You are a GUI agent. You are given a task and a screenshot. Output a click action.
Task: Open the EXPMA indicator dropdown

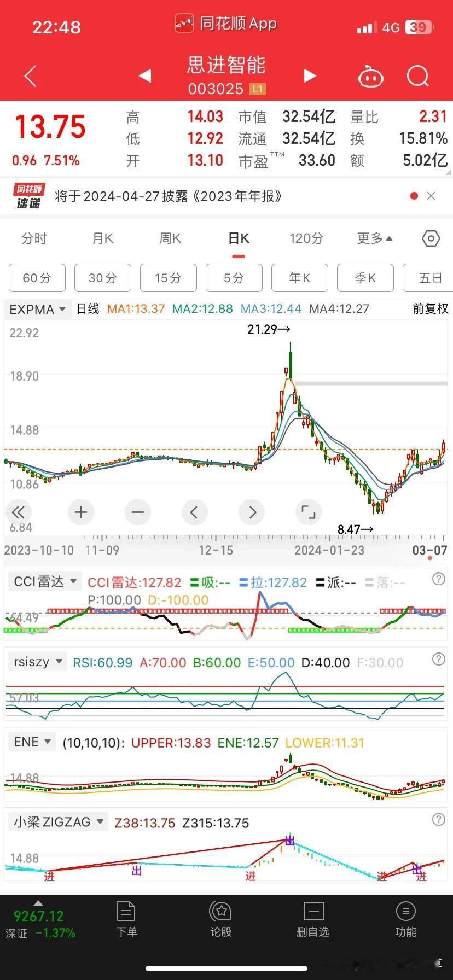[x=38, y=309]
